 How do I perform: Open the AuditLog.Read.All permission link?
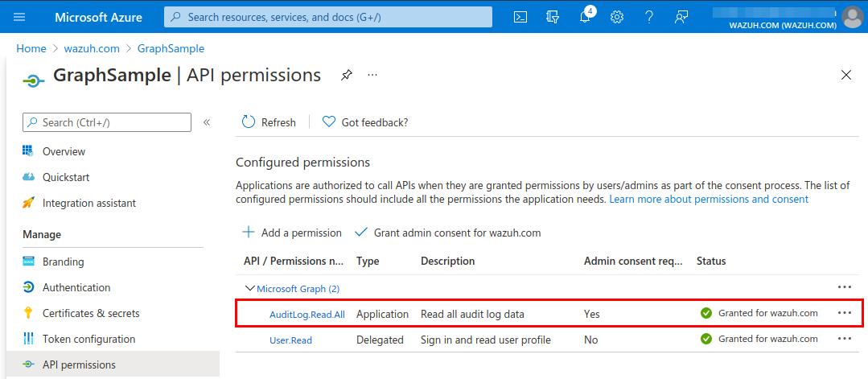[307, 315]
